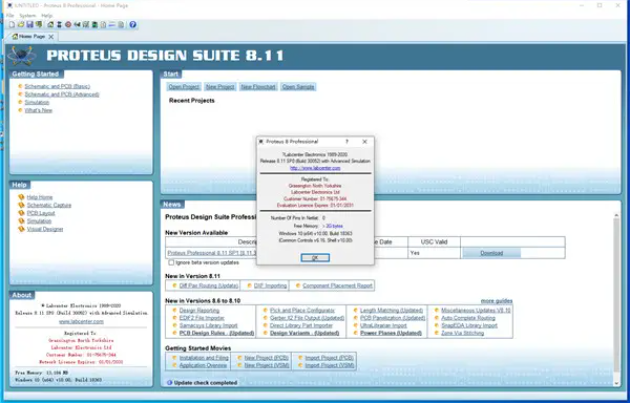630x403 pixels.
Task: Click the Open Project folder icon
Action: [x=20, y=24]
